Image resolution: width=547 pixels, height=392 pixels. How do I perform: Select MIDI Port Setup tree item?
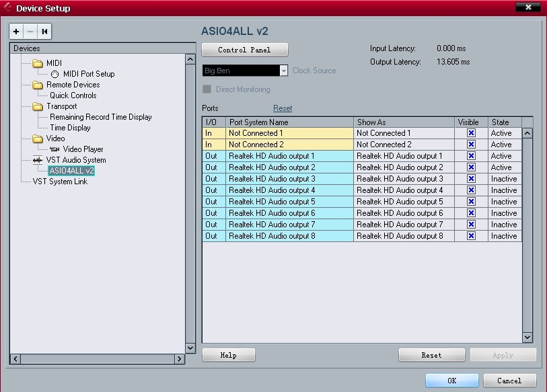click(89, 74)
